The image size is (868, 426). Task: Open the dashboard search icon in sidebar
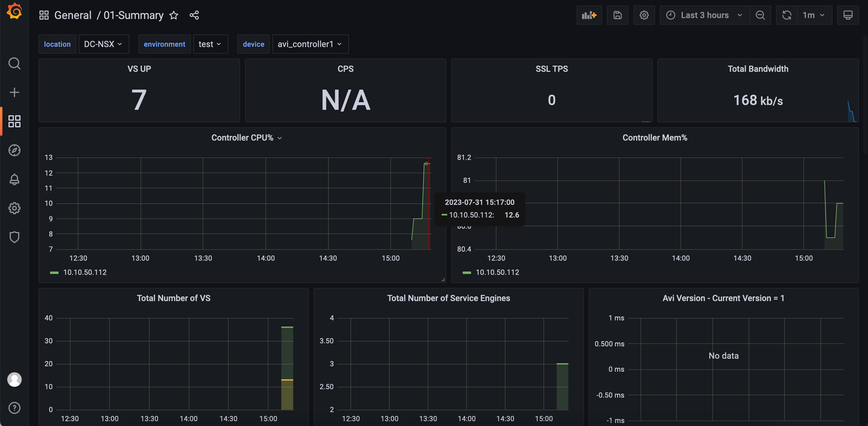tap(14, 63)
